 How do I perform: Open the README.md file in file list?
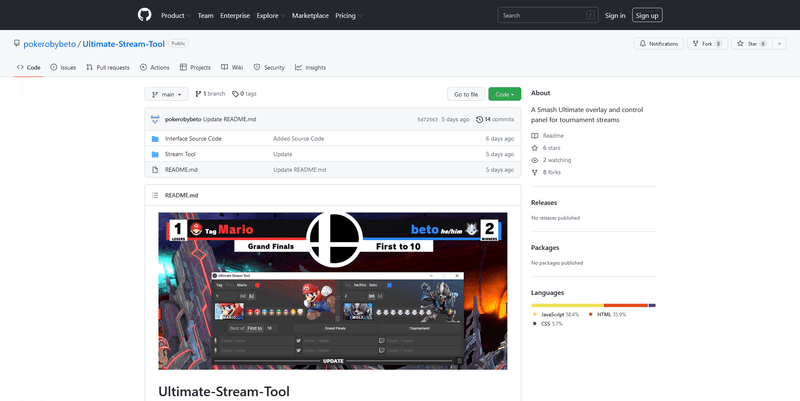click(181, 170)
